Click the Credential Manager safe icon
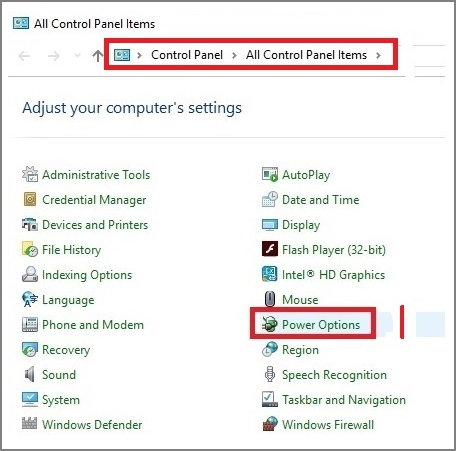Screen dimensions: 456x451 [30, 199]
